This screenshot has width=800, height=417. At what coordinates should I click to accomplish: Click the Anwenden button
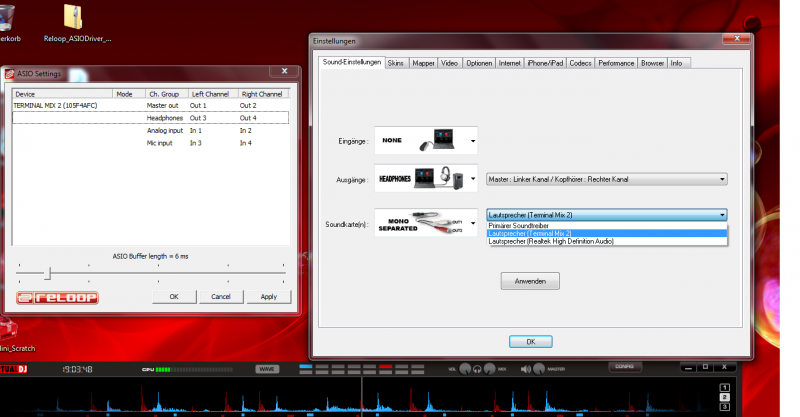coord(530,281)
